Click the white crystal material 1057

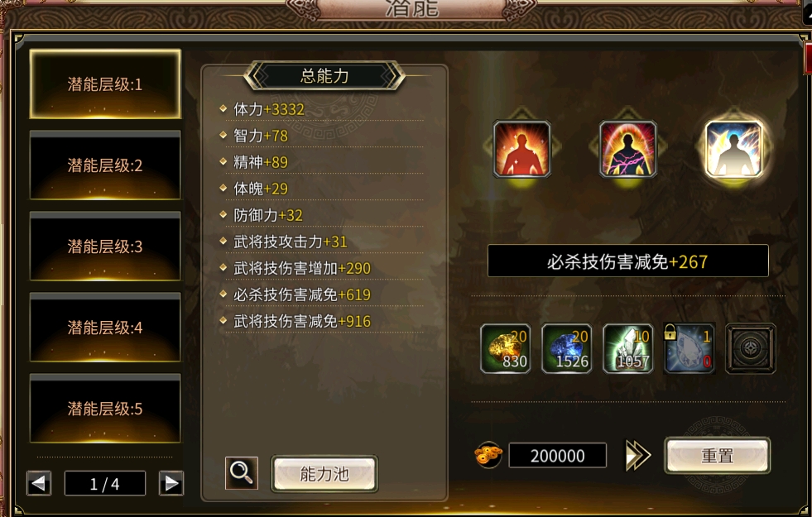point(627,348)
